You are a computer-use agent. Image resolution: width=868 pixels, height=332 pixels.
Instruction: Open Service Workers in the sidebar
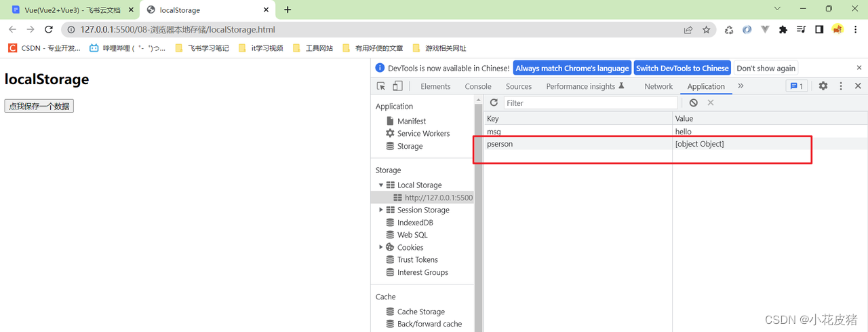[x=423, y=133]
